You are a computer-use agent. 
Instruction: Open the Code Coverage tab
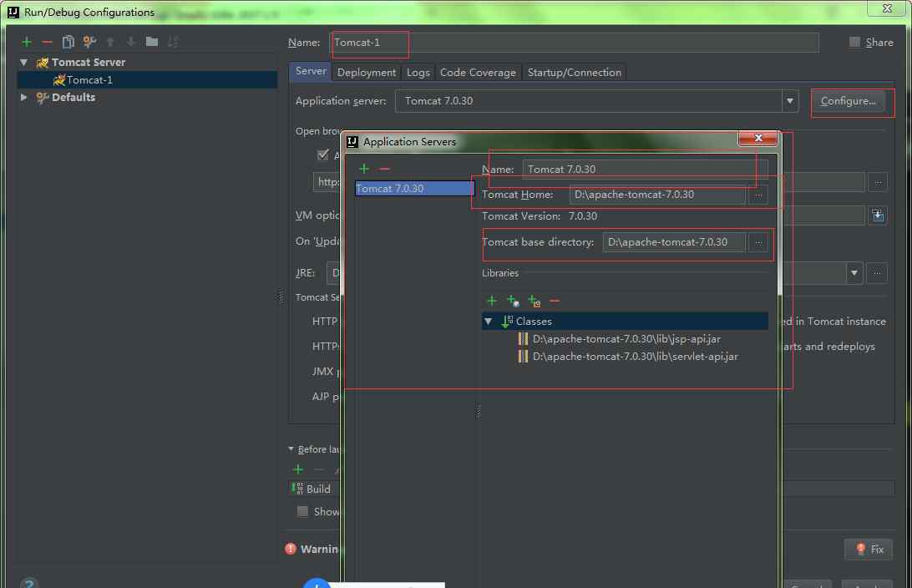point(478,72)
